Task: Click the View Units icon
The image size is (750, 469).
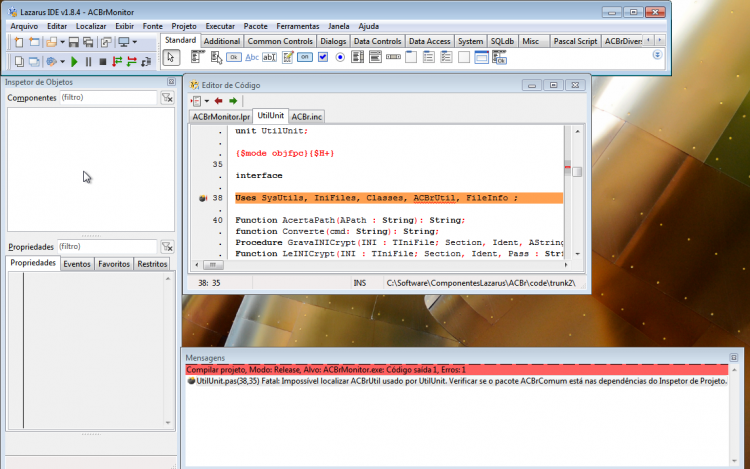Action: pyautogui.click(x=19, y=61)
